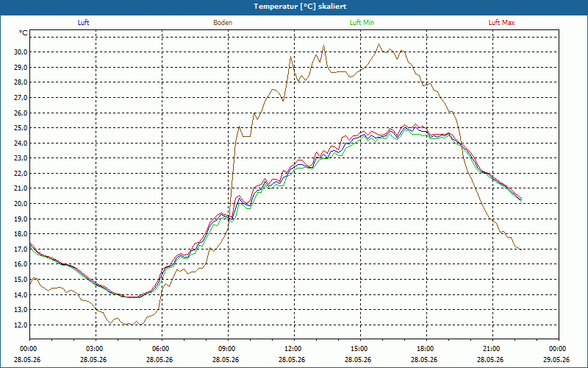
Task: Click the 21:00 time axis label
Action: 490,349
